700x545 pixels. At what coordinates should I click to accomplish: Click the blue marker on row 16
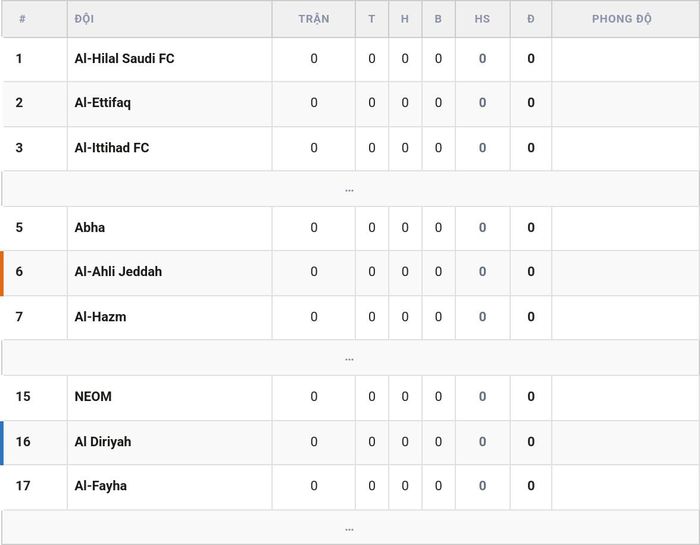(2, 443)
